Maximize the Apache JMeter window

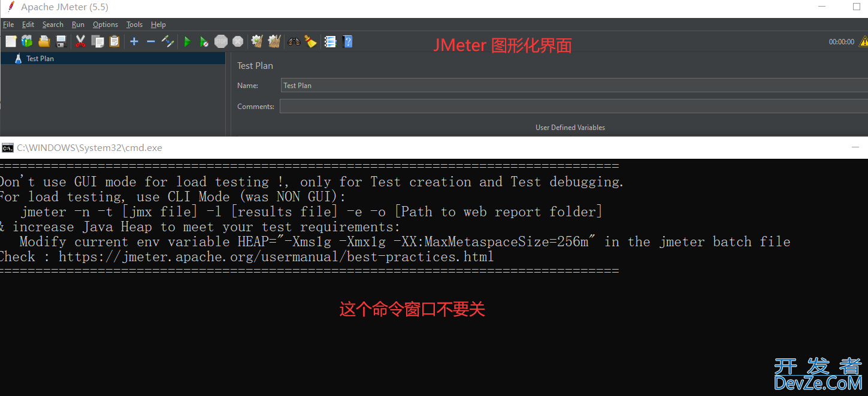(x=857, y=7)
